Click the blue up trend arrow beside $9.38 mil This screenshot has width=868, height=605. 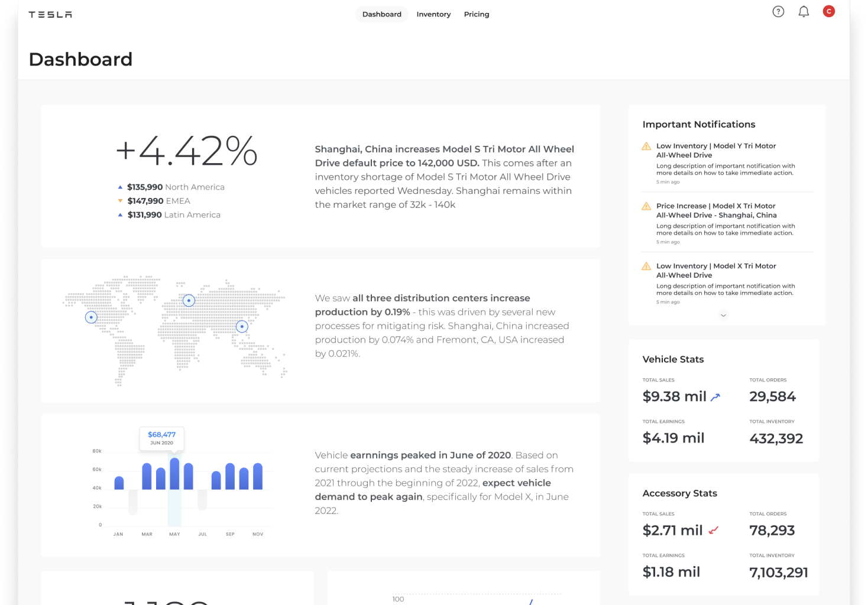pos(715,397)
